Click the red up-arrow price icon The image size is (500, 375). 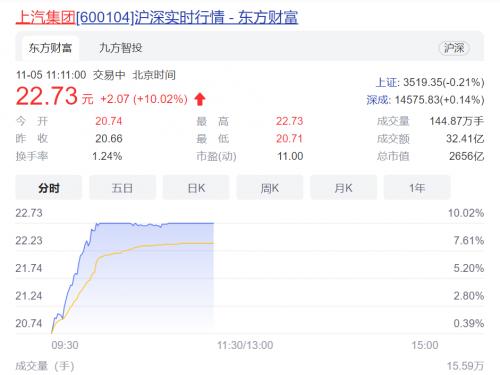[200, 99]
